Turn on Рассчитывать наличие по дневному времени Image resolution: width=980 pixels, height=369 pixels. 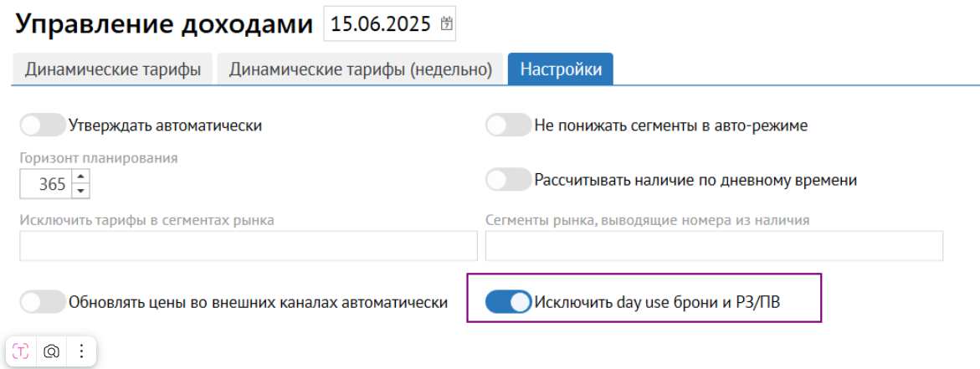508,180
